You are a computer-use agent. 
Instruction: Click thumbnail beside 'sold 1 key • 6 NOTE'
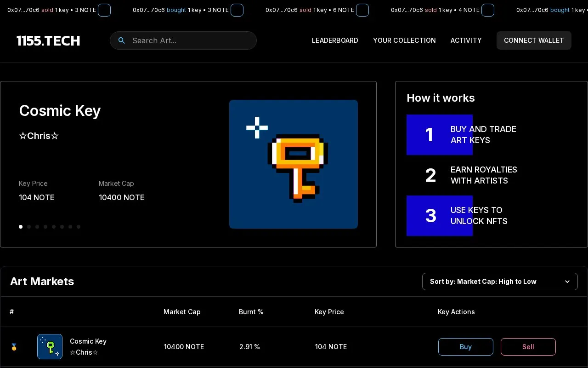(362, 10)
